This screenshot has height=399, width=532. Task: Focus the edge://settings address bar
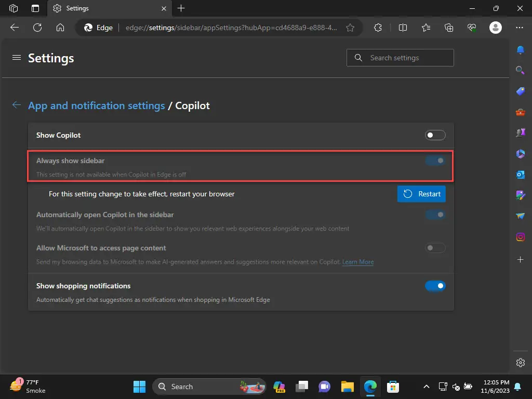(x=231, y=28)
